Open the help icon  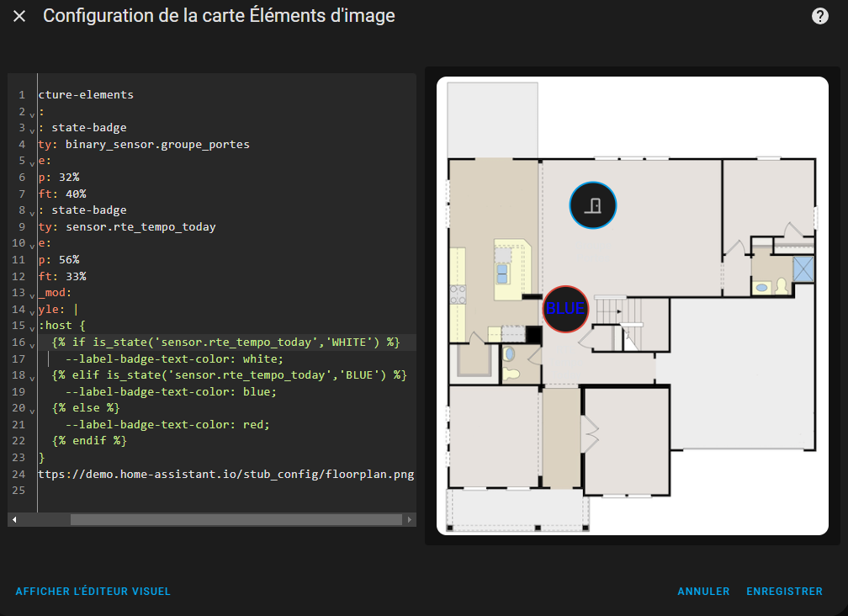click(820, 16)
